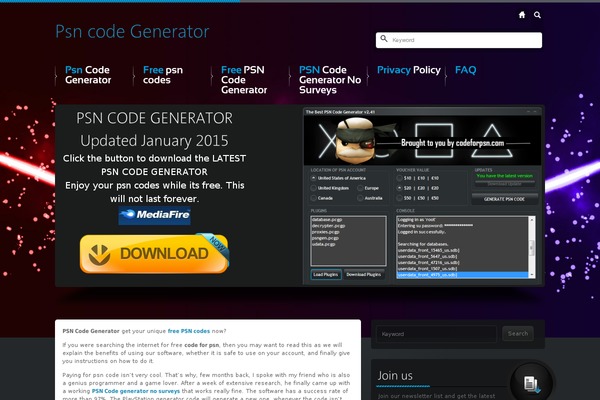The width and height of the screenshot is (600, 400).
Task: Click the 'Join us' heading
Action: [395, 376]
